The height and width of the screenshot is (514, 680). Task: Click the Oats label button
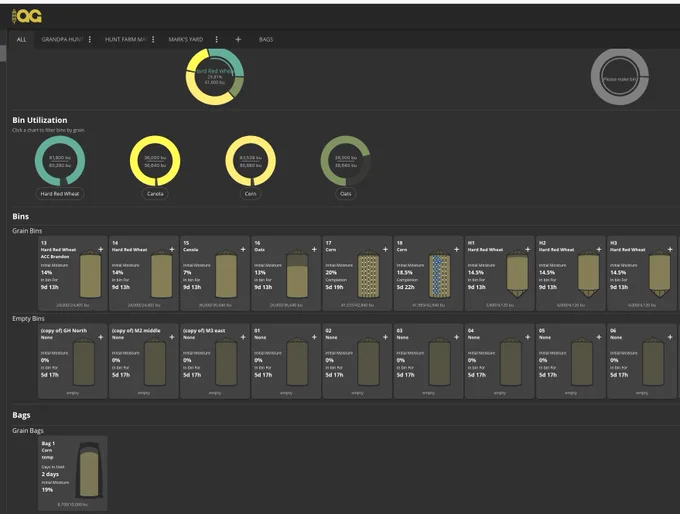pos(346,194)
